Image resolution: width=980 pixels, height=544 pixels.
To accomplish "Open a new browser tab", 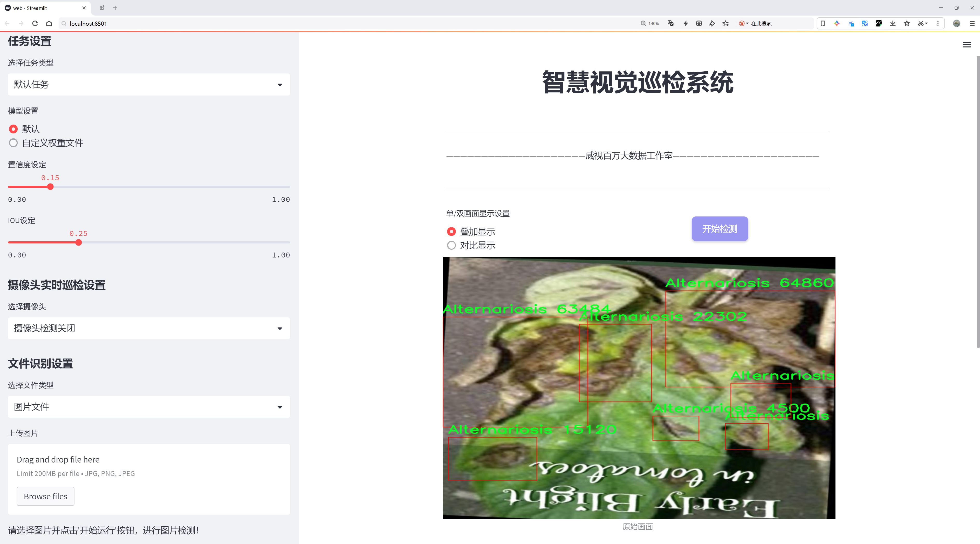I will [115, 8].
